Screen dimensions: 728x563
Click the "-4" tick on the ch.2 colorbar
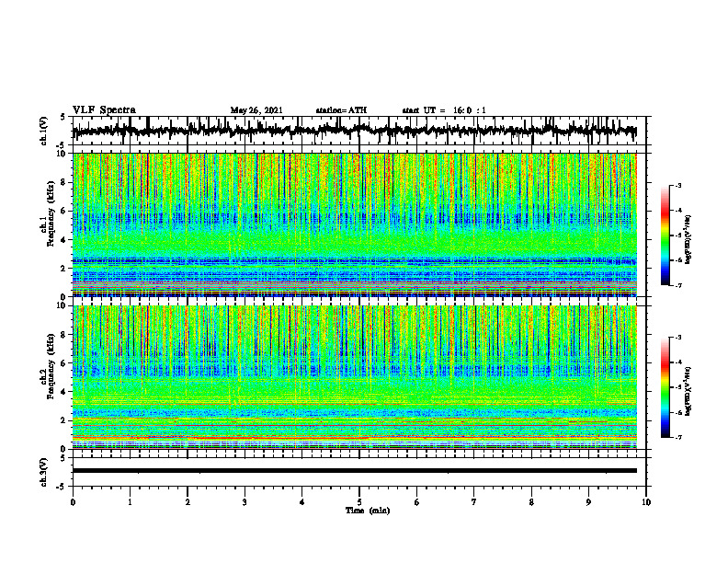(677, 362)
